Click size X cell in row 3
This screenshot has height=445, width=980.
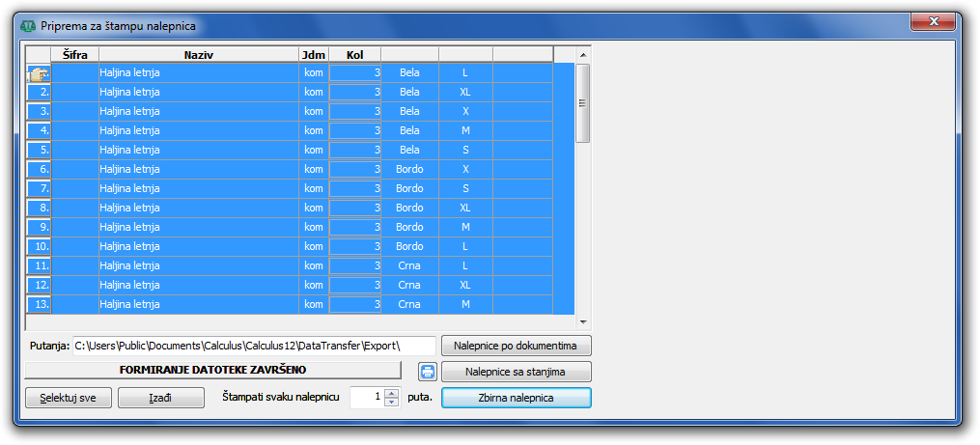465,111
